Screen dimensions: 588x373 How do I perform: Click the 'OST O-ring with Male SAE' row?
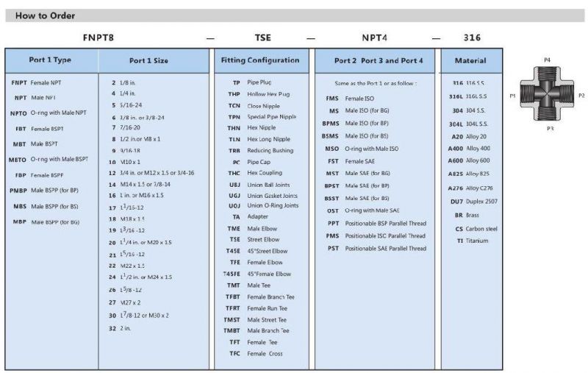(x=363, y=211)
